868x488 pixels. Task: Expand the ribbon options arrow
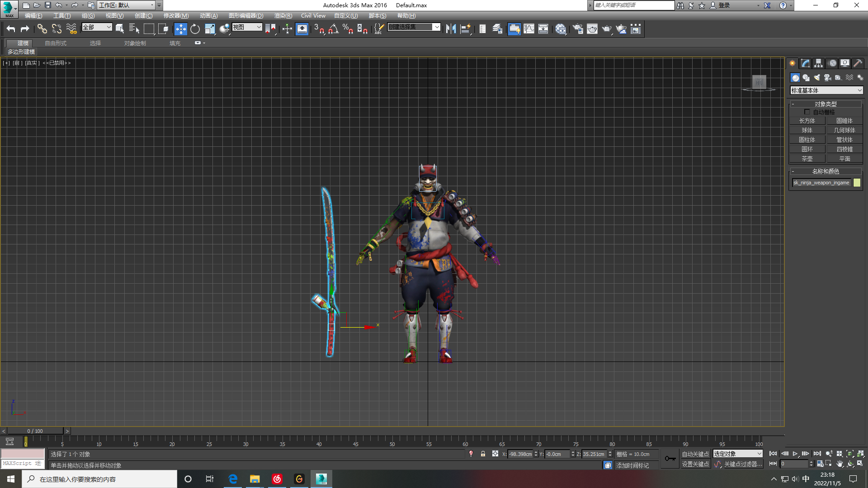coord(204,43)
